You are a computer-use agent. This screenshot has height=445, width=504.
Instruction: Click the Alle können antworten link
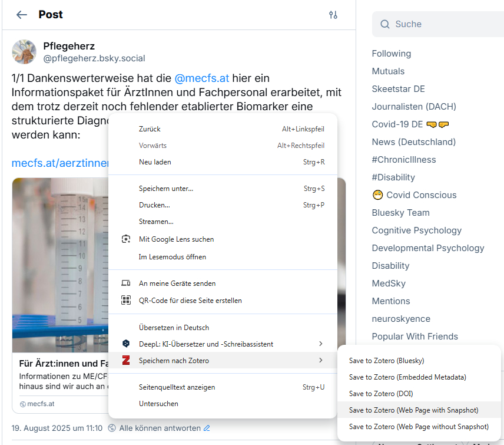click(159, 428)
